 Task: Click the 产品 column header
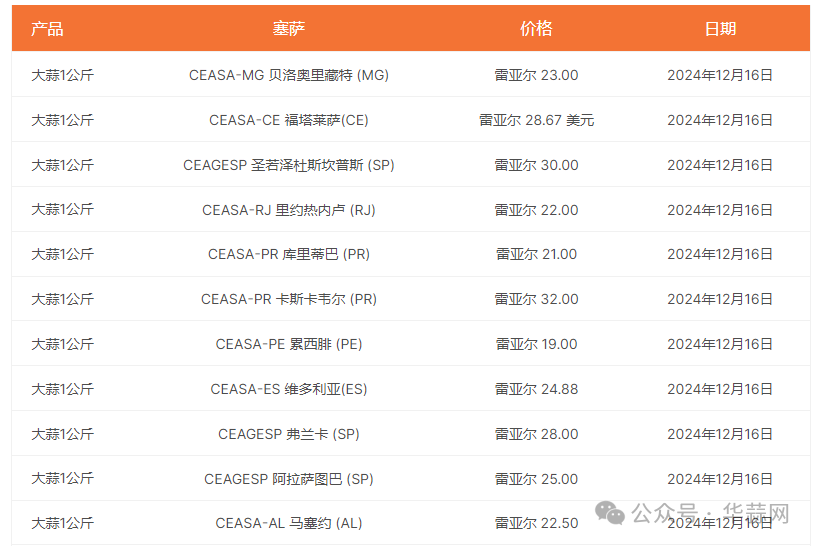click(47, 29)
